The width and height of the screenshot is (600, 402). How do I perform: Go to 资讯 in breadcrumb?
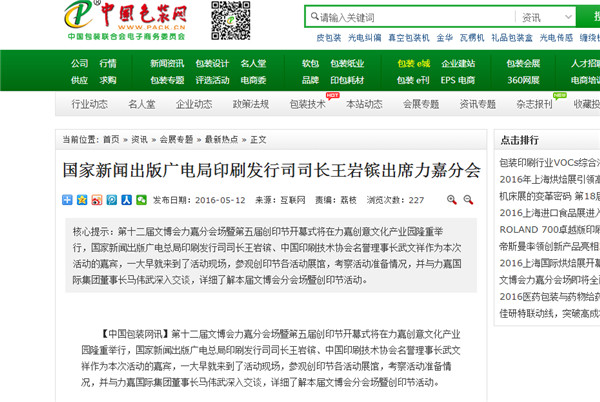click(139, 139)
